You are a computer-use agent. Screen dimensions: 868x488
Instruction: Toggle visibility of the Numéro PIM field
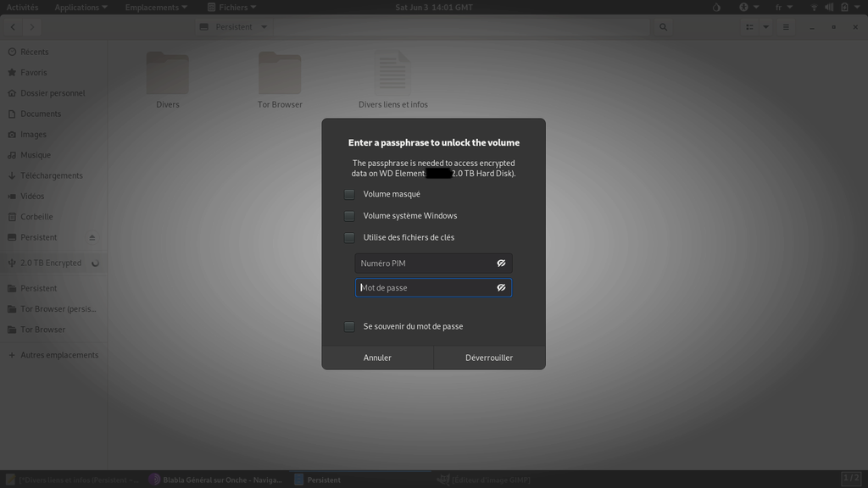point(501,263)
